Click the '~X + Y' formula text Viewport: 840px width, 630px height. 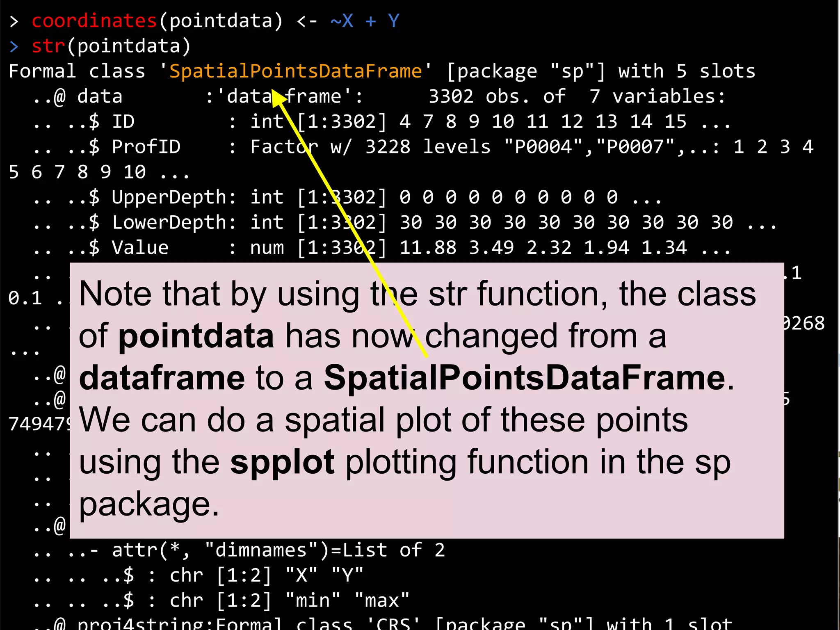pyautogui.click(x=365, y=21)
